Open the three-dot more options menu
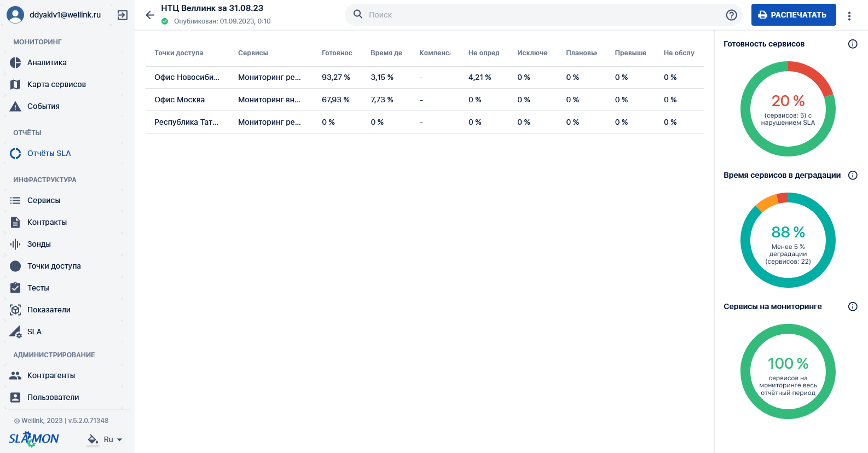The width and height of the screenshot is (868, 453). click(x=849, y=16)
